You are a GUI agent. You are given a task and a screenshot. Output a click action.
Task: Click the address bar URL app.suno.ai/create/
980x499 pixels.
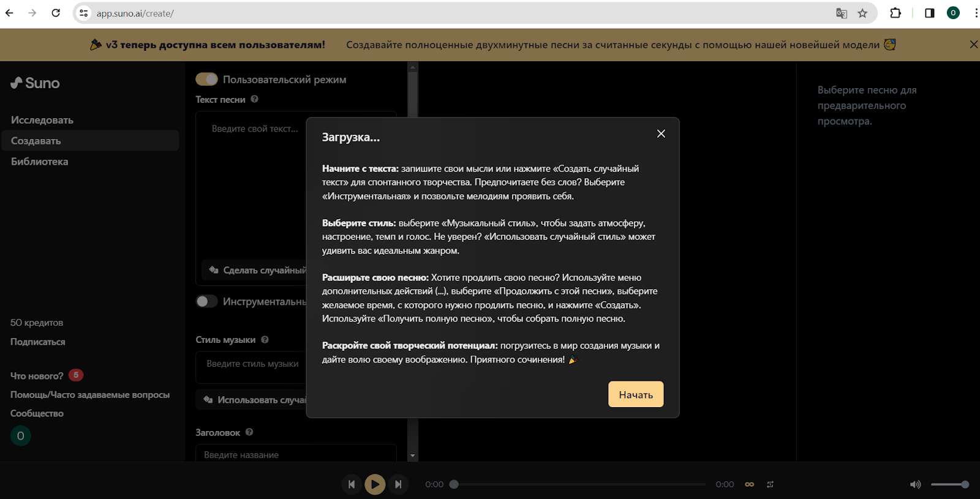135,13
